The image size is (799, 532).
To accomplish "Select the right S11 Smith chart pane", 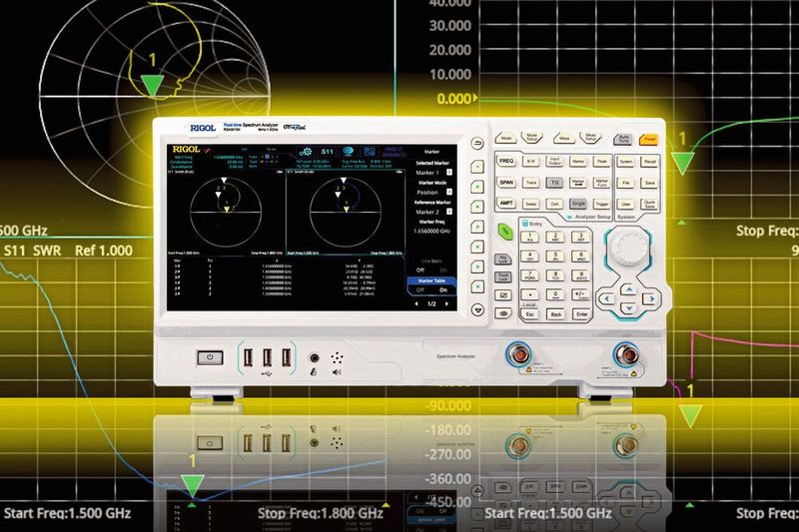I will click(346, 212).
